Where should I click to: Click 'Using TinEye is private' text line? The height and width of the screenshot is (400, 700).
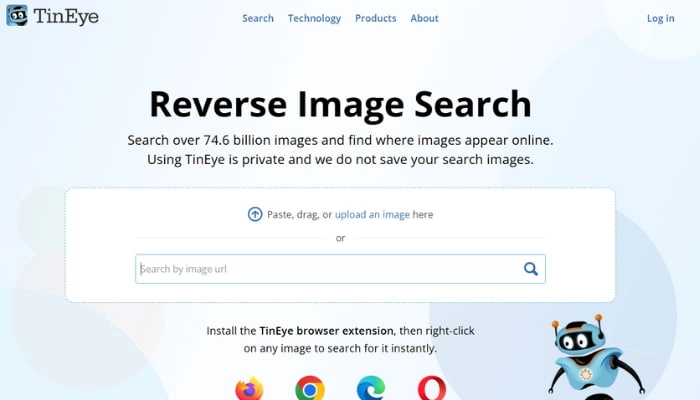pyautogui.click(x=340, y=159)
